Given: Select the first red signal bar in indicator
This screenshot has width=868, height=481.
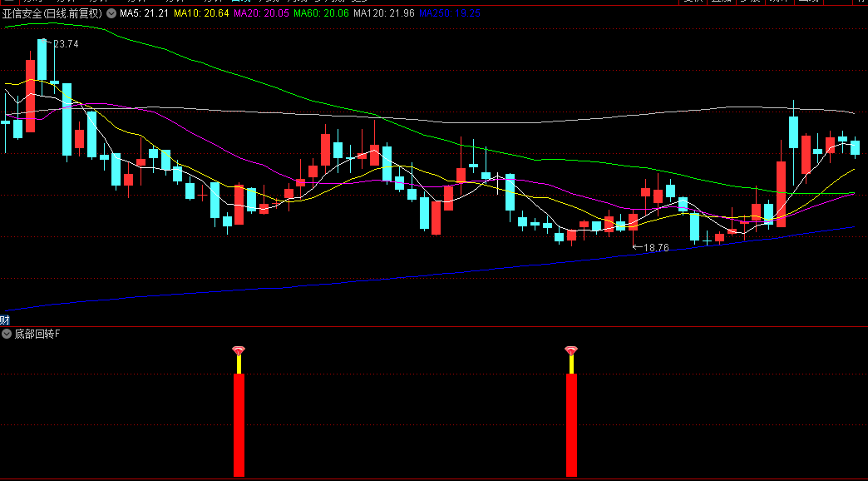Looking at the screenshot, I should (x=239, y=425).
